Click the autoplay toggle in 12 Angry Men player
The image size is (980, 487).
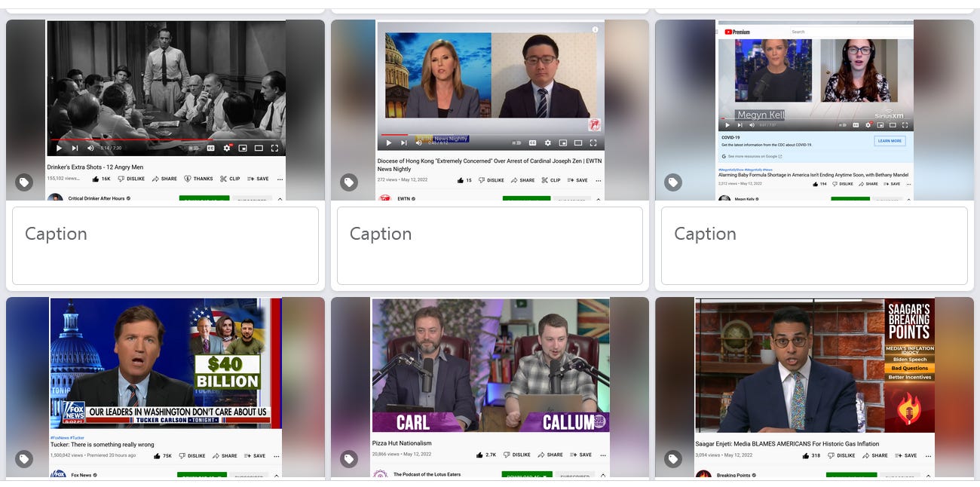pos(194,148)
